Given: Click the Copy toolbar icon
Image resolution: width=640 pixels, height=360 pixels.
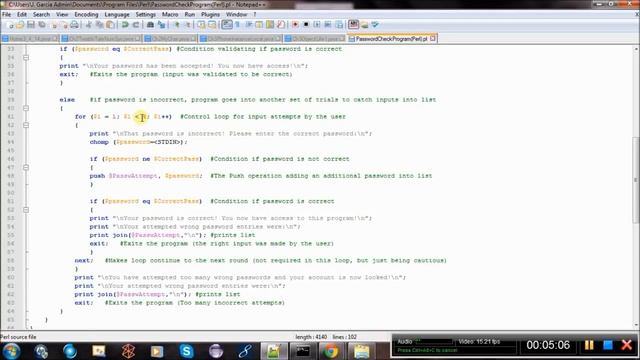Looking at the screenshot, I should point(99,25).
